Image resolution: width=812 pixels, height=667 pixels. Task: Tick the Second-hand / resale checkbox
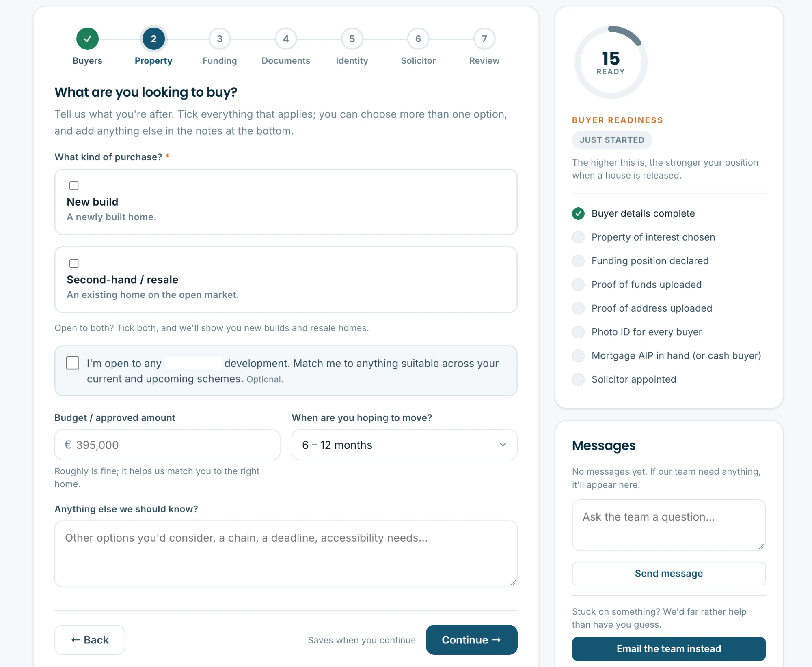pyautogui.click(x=74, y=264)
